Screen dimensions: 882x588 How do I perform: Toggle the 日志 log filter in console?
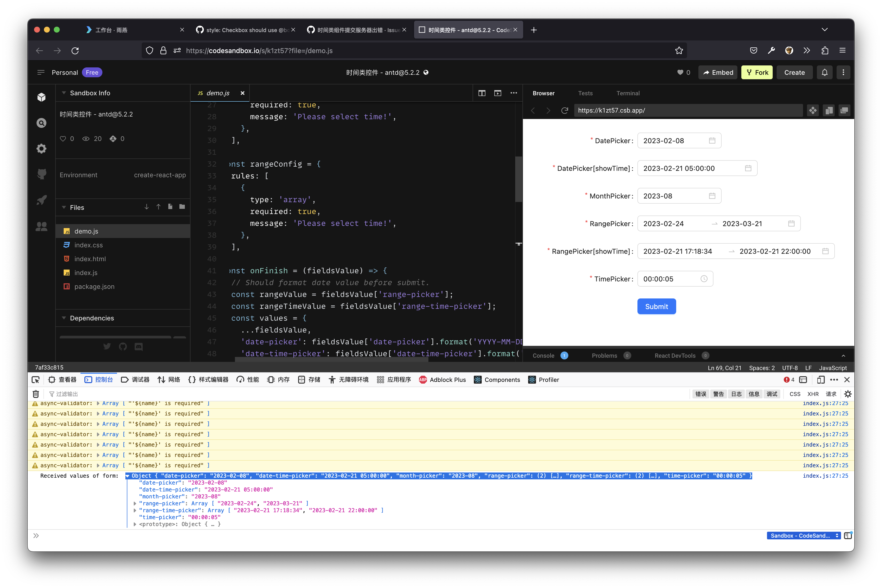tap(736, 394)
